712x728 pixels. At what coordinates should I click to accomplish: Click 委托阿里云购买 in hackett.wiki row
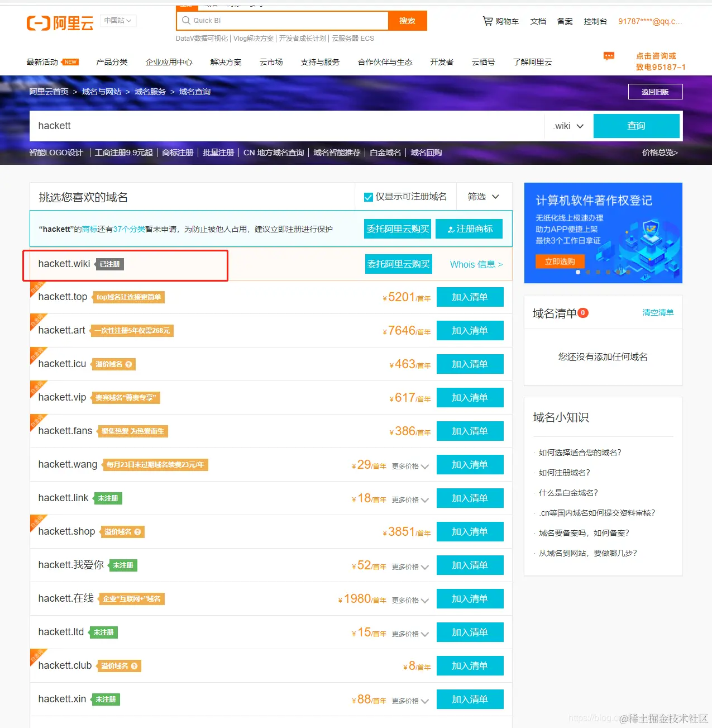[x=398, y=264]
